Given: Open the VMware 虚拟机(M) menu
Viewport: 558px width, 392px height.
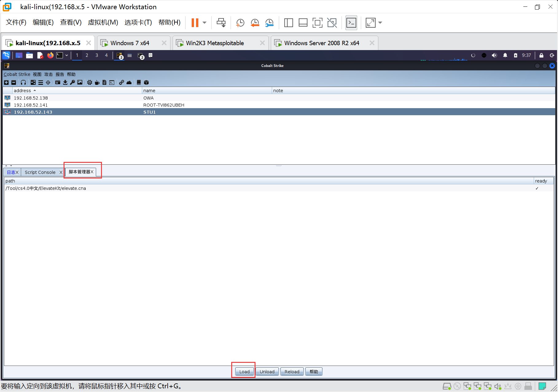Looking at the screenshot, I should pos(103,22).
